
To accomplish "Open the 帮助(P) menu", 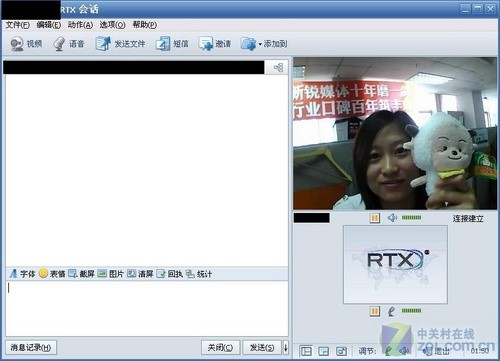I will 145,25.
